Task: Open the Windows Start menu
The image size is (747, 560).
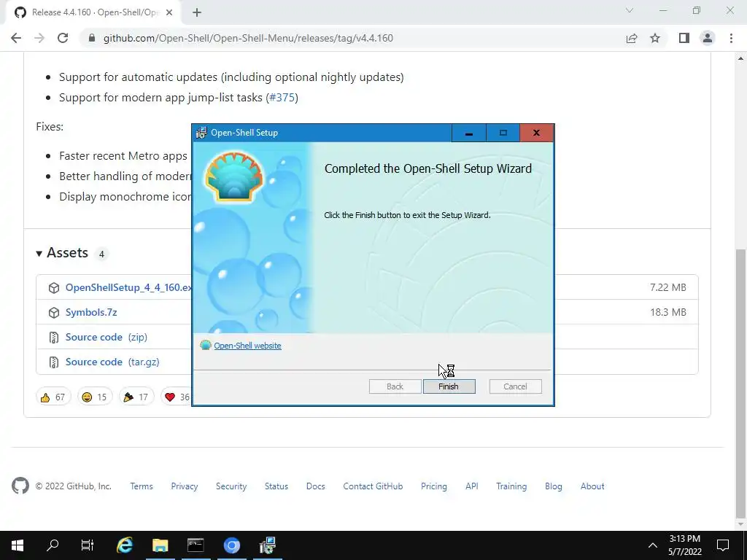Action: (18, 545)
